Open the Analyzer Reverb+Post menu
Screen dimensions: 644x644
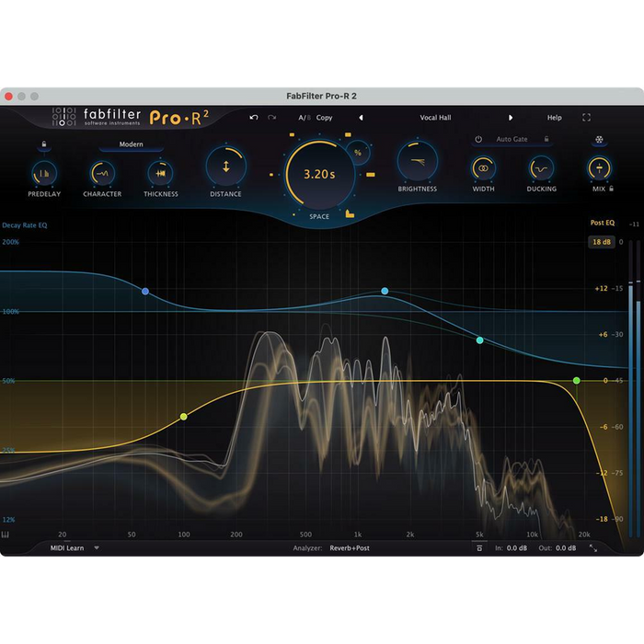(x=350, y=548)
